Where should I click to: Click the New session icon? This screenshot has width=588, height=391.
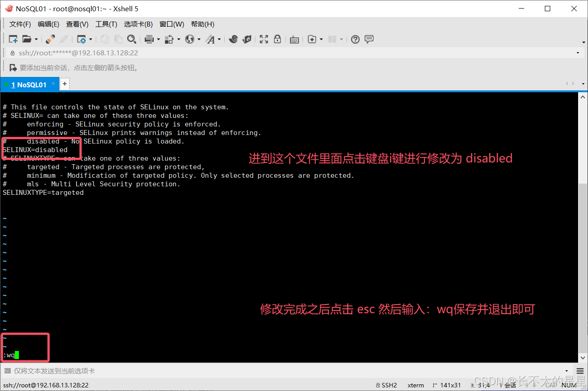13,39
